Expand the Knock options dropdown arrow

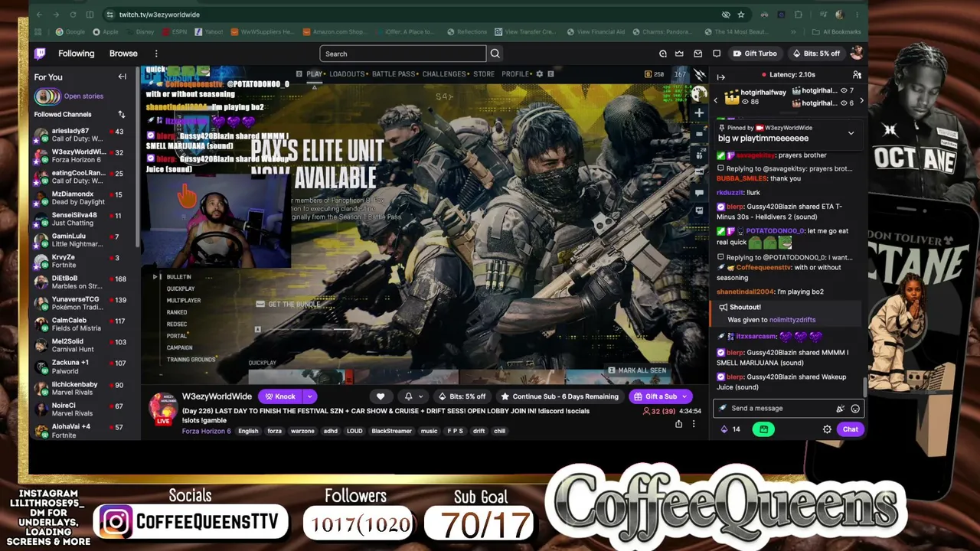309,396
